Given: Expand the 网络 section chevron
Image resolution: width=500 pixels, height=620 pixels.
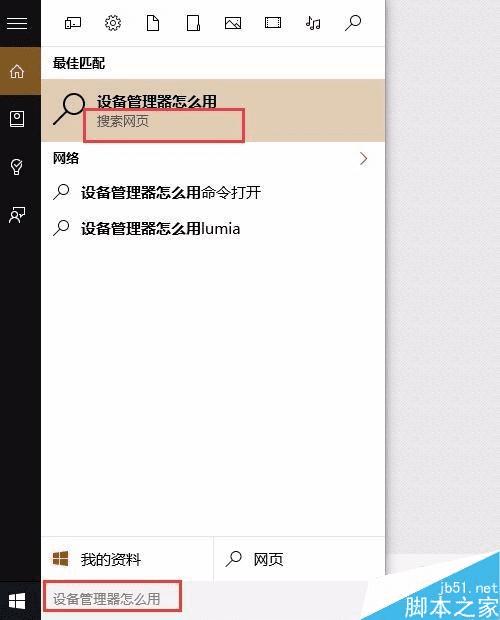Looking at the screenshot, I should click(x=364, y=159).
